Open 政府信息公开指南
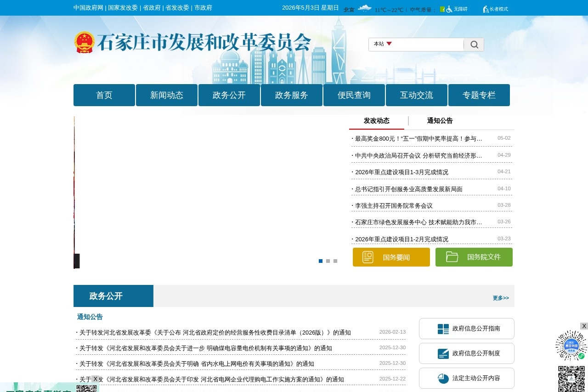The height and width of the screenshot is (392, 588). pos(467,329)
